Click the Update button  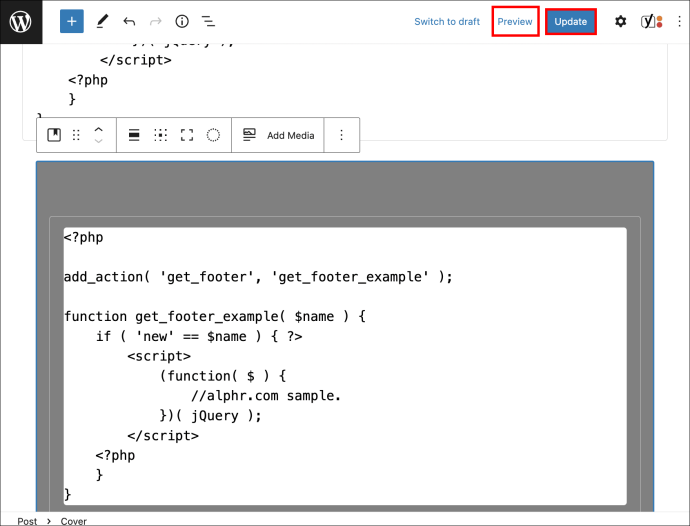tap(570, 22)
